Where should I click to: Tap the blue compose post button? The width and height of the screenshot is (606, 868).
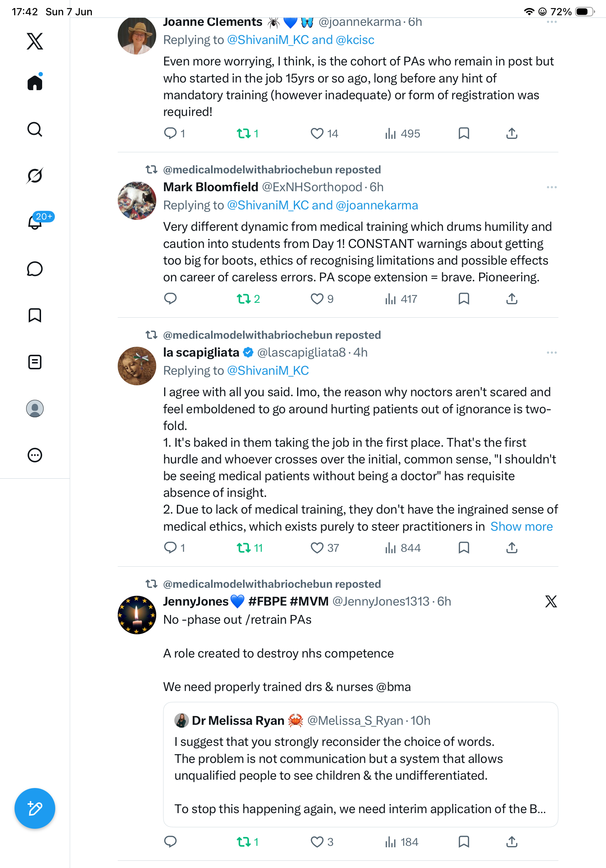tap(35, 808)
